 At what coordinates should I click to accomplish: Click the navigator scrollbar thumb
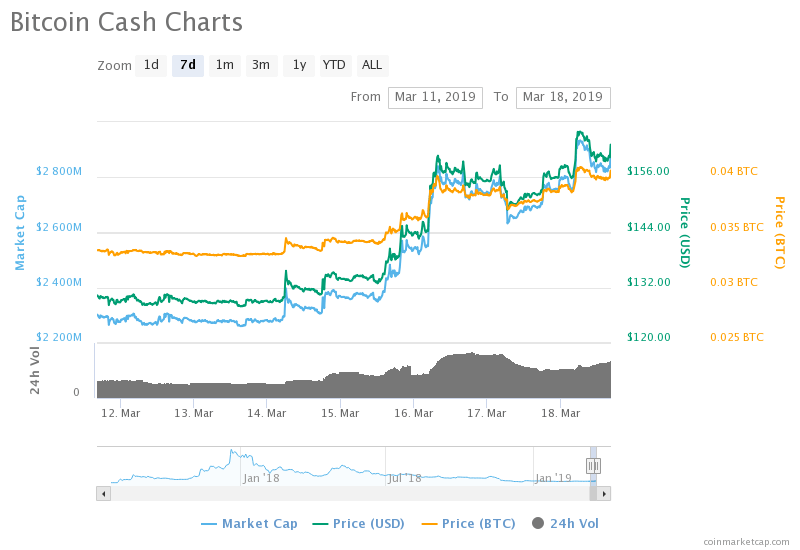[x=593, y=493]
